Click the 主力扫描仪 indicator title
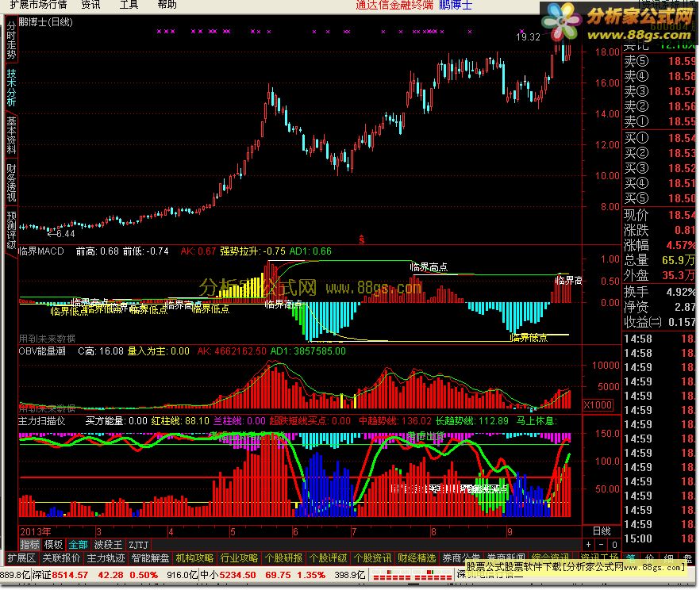700x590 pixels. pos(42,421)
